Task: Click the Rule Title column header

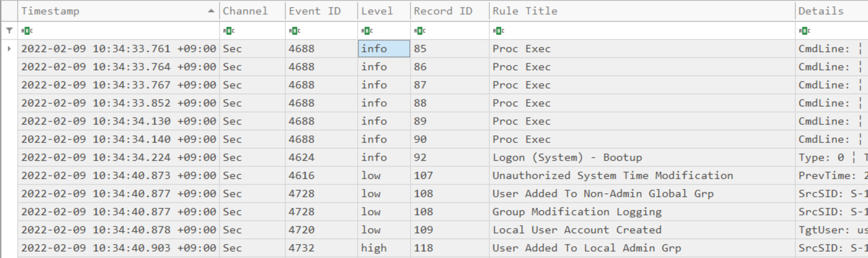Action: pos(525,11)
